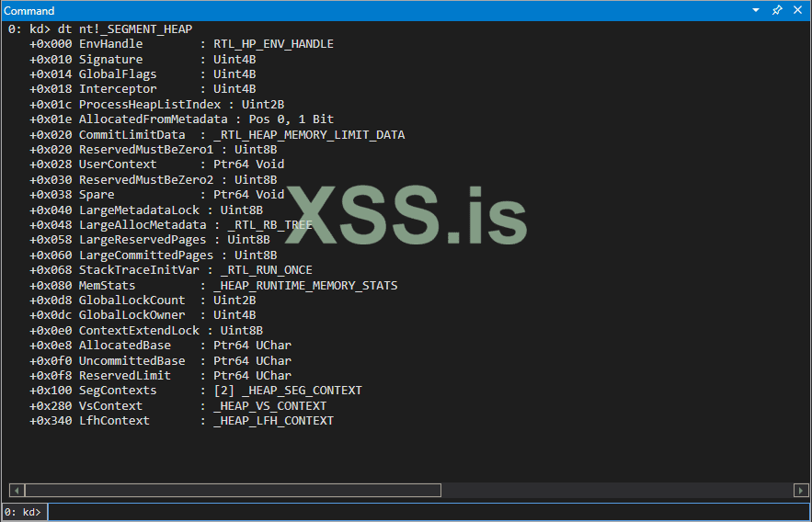Image resolution: width=812 pixels, height=522 pixels.
Task: Click the +0x000 offset value
Action: [51, 44]
